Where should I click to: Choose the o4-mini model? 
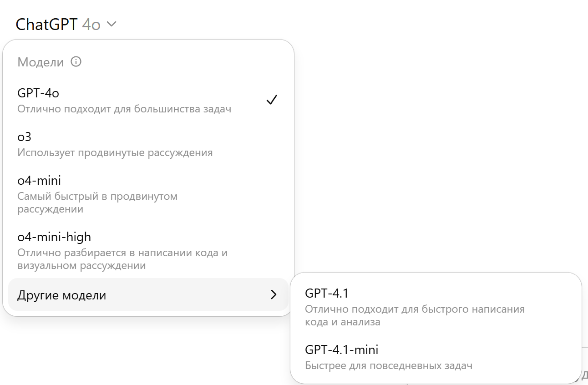(x=39, y=181)
